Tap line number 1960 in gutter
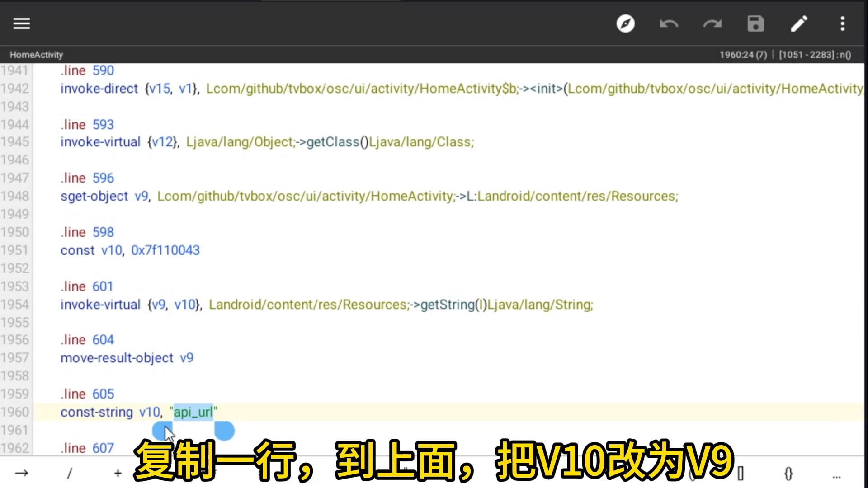Viewport: 868px width, 488px height. pyautogui.click(x=15, y=412)
